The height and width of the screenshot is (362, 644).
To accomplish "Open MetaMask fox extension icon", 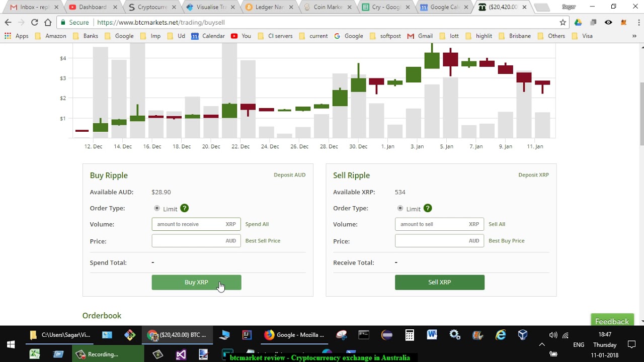I will [623, 23].
